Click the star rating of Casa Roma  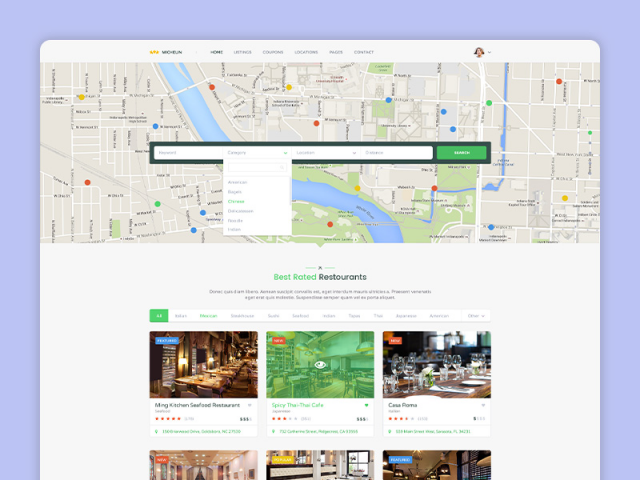click(401, 419)
